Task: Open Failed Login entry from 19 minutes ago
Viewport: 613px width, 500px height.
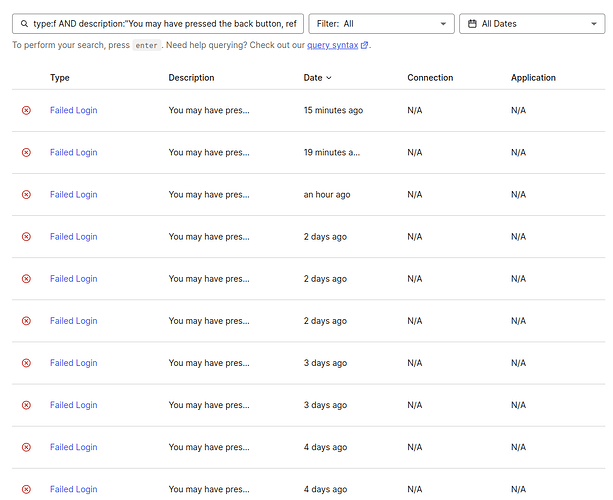Action: pos(73,152)
